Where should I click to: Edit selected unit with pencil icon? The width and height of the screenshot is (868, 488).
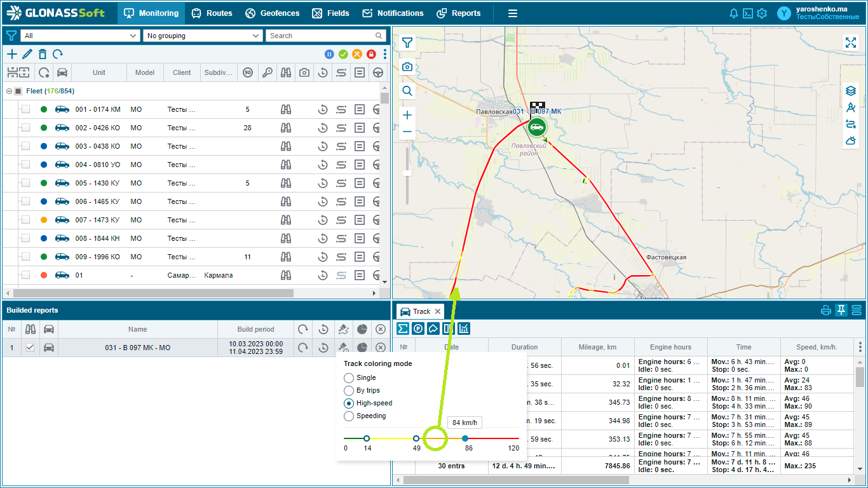(27, 54)
